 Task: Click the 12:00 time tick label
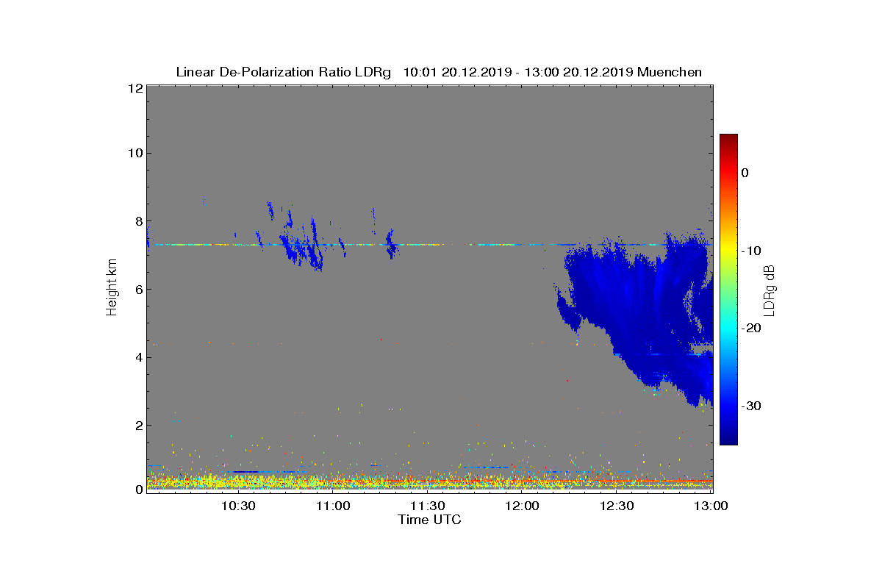[x=522, y=506]
